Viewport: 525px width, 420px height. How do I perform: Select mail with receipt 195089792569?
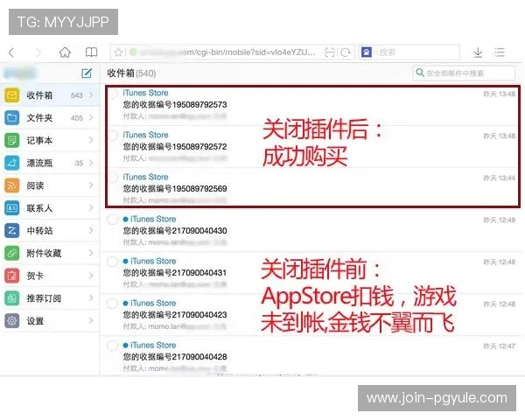[113, 178]
